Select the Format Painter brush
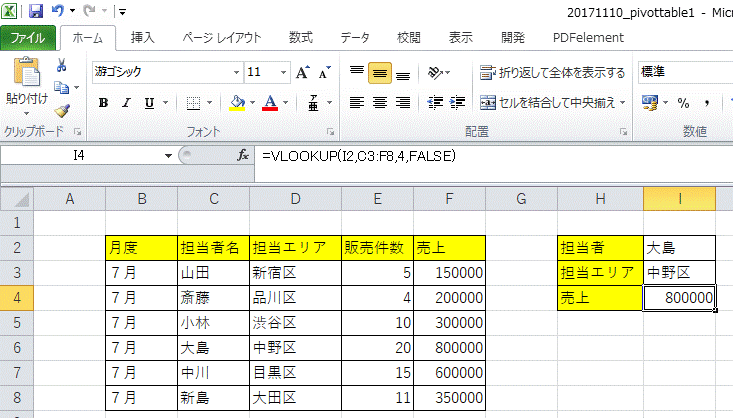 (x=62, y=110)
